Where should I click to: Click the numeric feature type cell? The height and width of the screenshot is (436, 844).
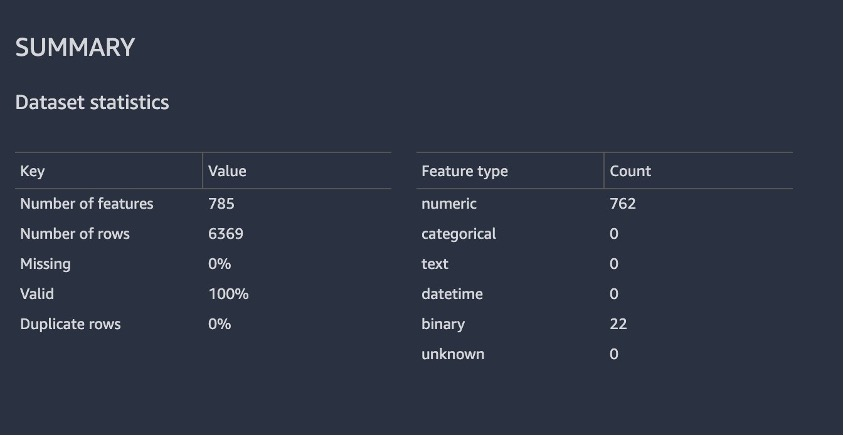point(449,204)
